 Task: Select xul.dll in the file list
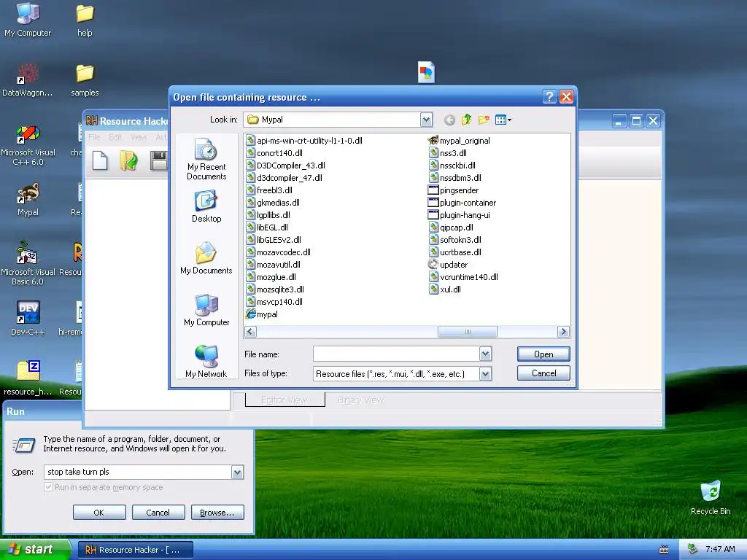(444, 289)
